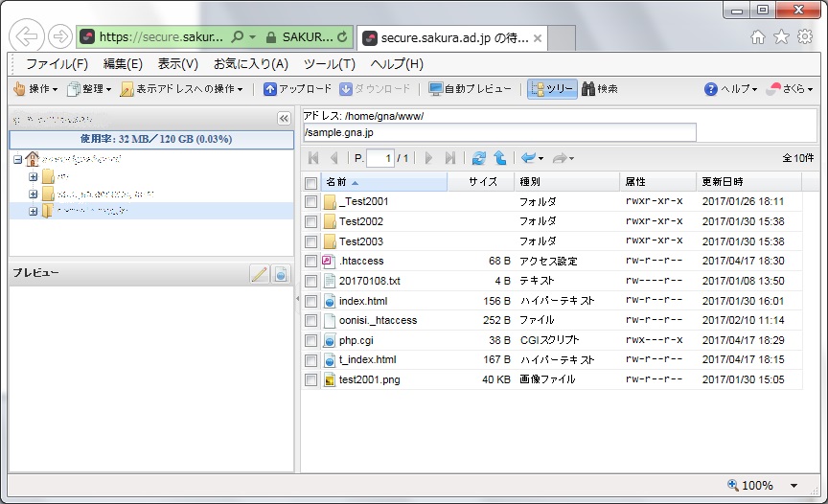Click the preview panel edit pencil icon
828x504 pixels.
pos(259,274)
